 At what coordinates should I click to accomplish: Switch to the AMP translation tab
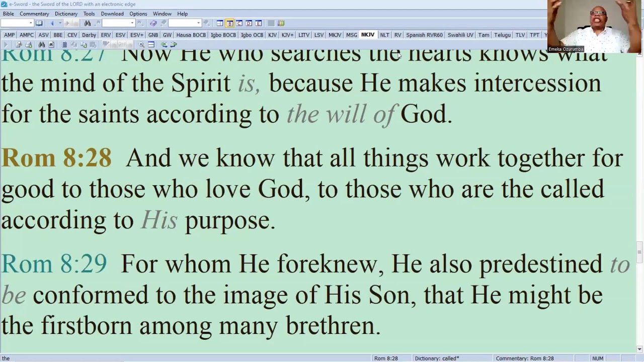(10, 35)
